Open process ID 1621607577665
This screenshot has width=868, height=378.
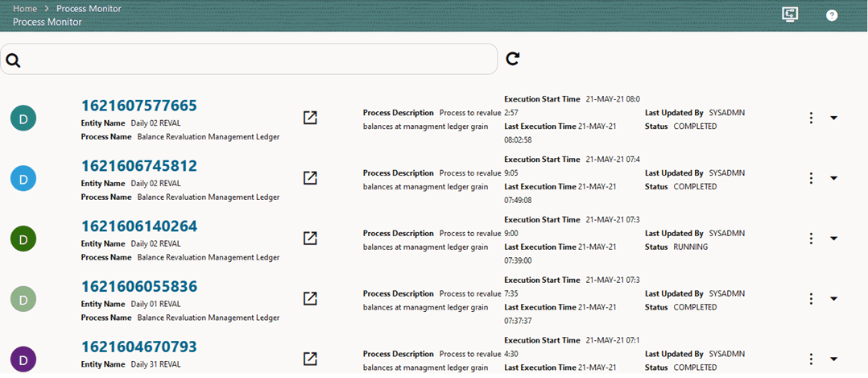[139, 106]
